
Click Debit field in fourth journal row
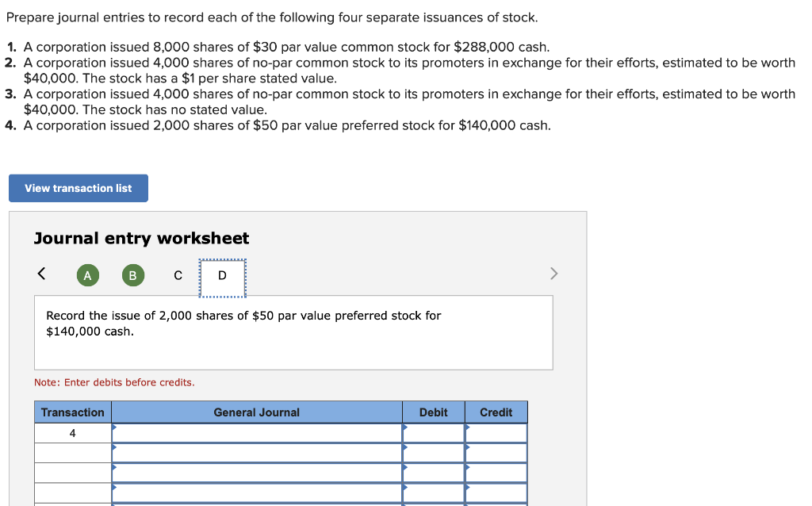[x=434, y=493]
